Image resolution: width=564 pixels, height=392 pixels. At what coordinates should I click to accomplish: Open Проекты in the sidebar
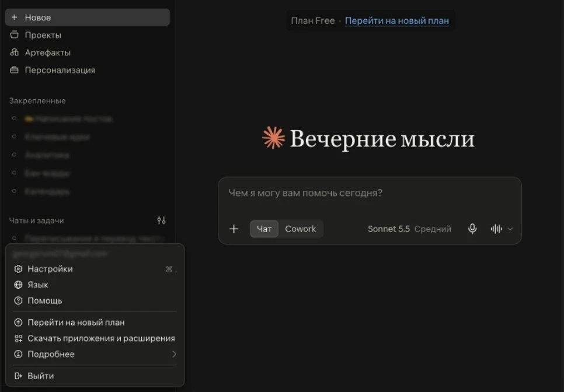(x=43, y=35)
